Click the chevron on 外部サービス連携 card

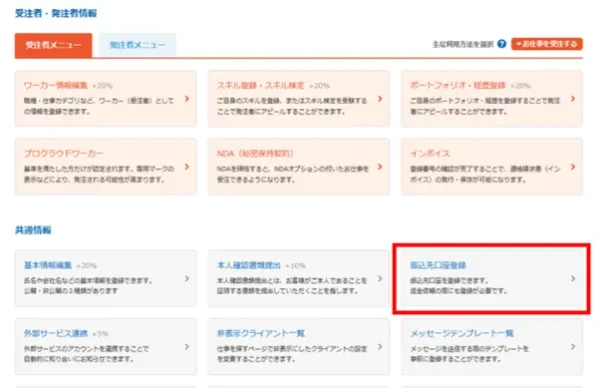tap(187, 347)
